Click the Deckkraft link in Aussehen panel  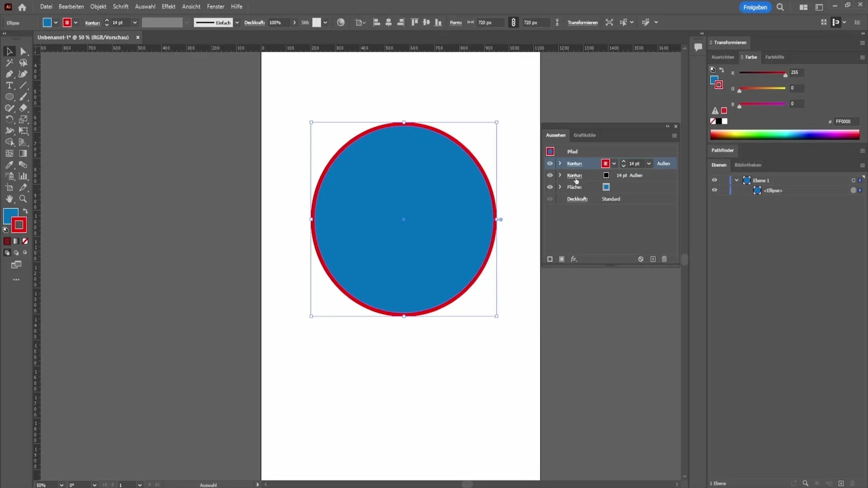coord(577,199)
